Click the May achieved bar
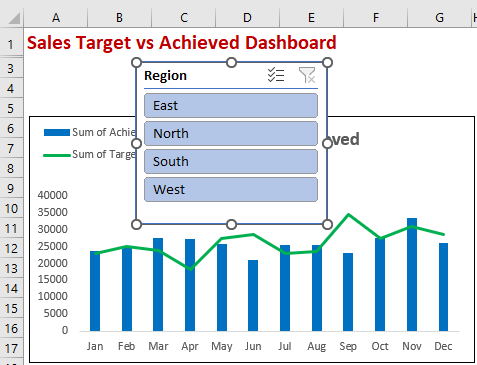477x365 pixels. coord(222,287)
